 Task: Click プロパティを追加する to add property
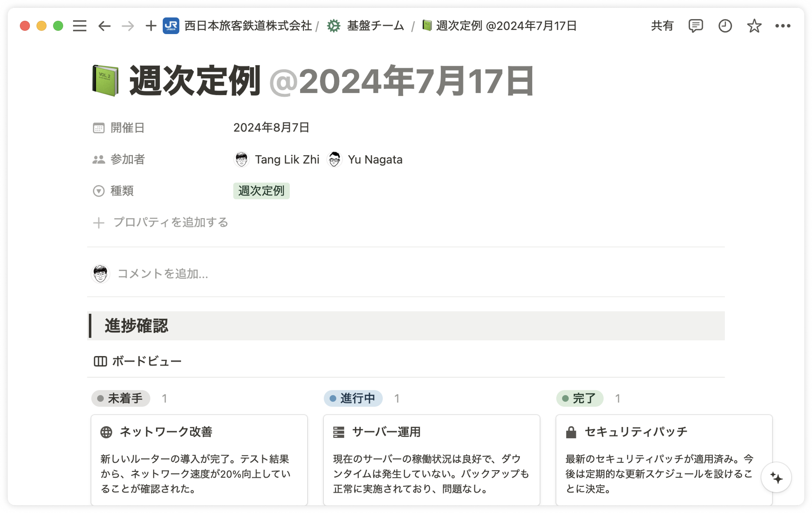(x=170, y=222)
